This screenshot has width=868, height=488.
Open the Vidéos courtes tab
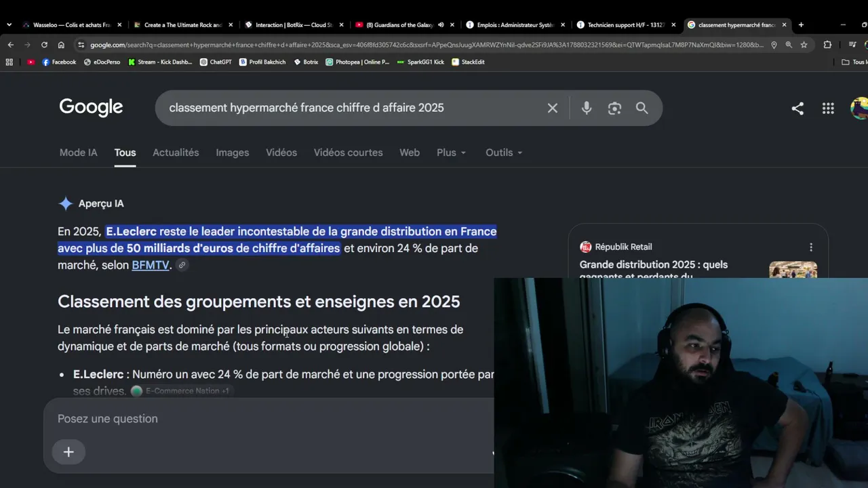coord(349,152)
